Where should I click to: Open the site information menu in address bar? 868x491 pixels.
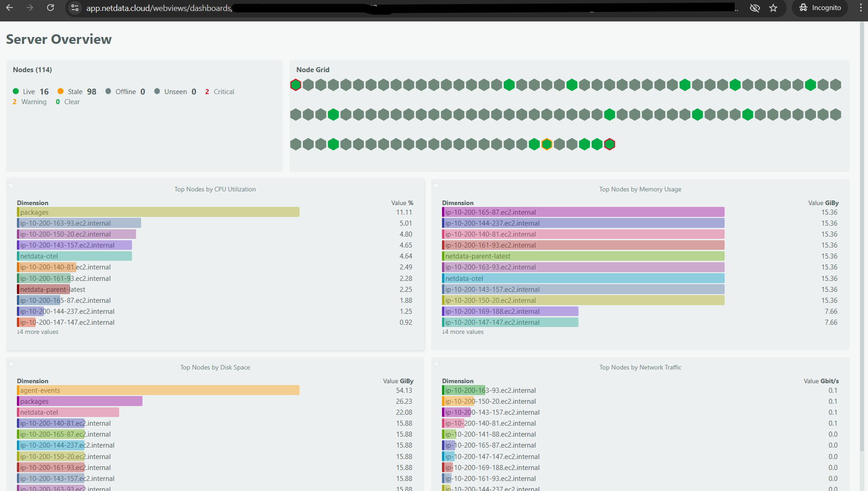74,8
